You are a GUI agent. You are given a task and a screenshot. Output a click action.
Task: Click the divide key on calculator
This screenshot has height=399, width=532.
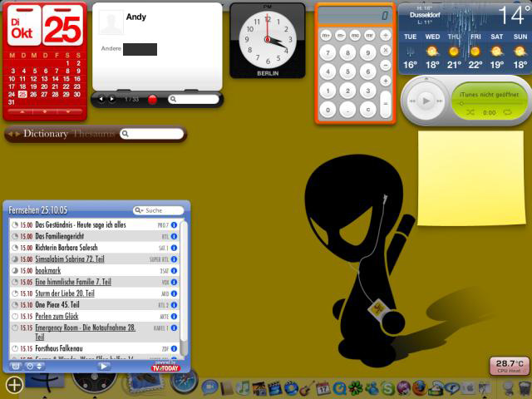[x=385, y=35]
